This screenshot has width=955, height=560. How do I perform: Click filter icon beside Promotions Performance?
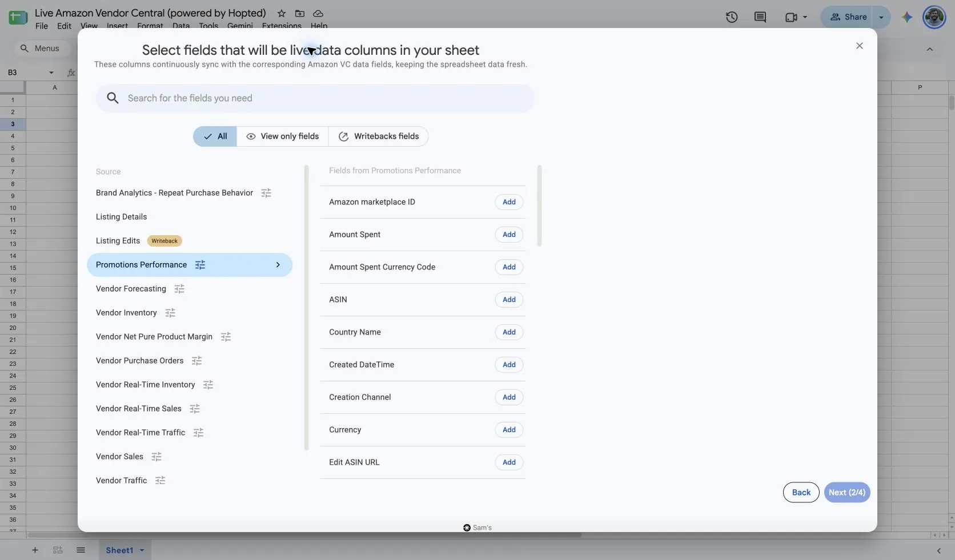pos(200,265)
